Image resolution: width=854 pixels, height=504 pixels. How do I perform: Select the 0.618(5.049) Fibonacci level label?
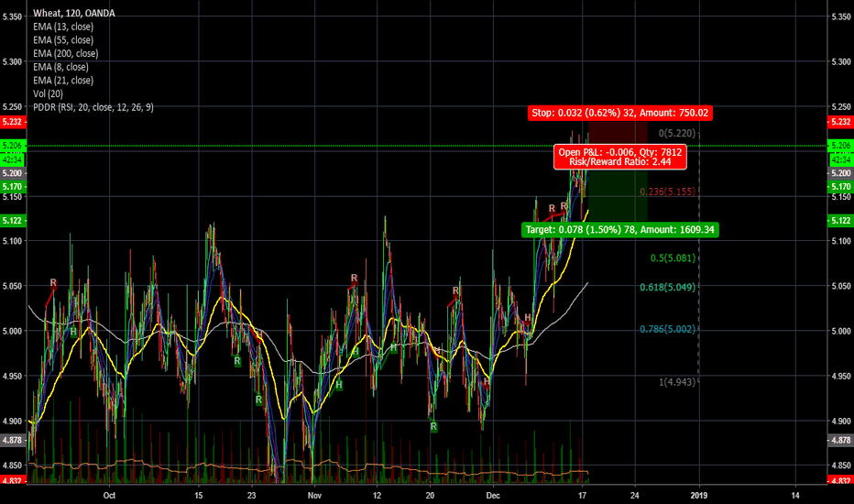tap(667, 287)
